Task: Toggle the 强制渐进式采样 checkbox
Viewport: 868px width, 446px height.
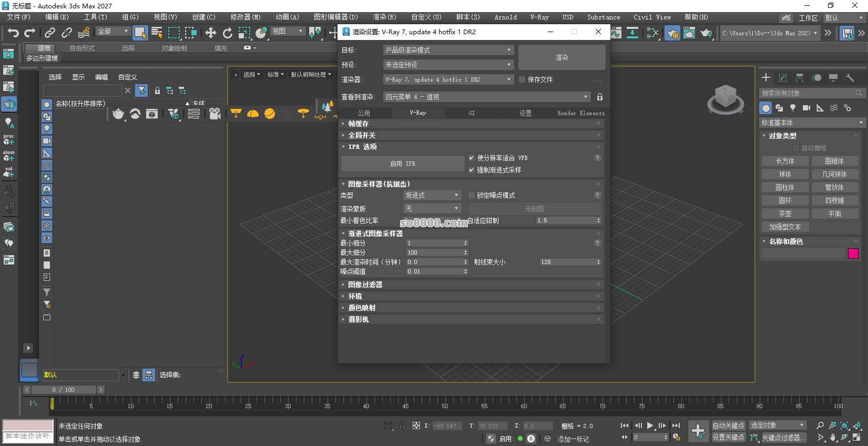Action: point(472,170)
